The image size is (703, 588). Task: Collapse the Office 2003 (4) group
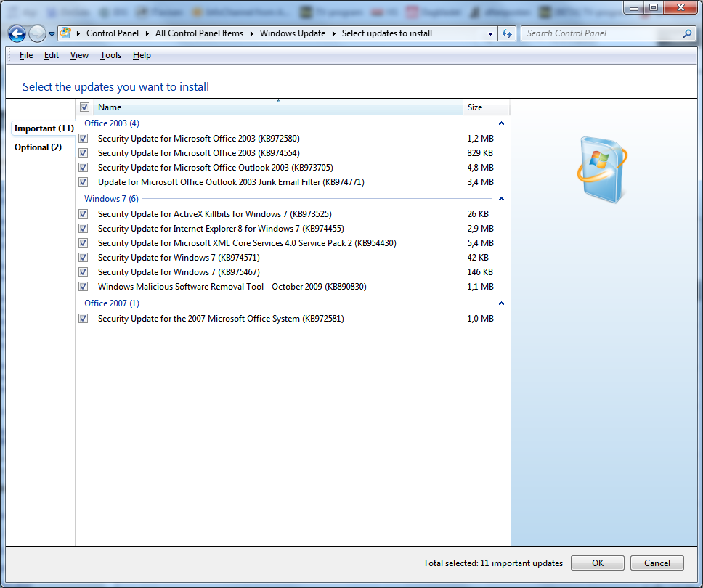click(x=502, y=123)
